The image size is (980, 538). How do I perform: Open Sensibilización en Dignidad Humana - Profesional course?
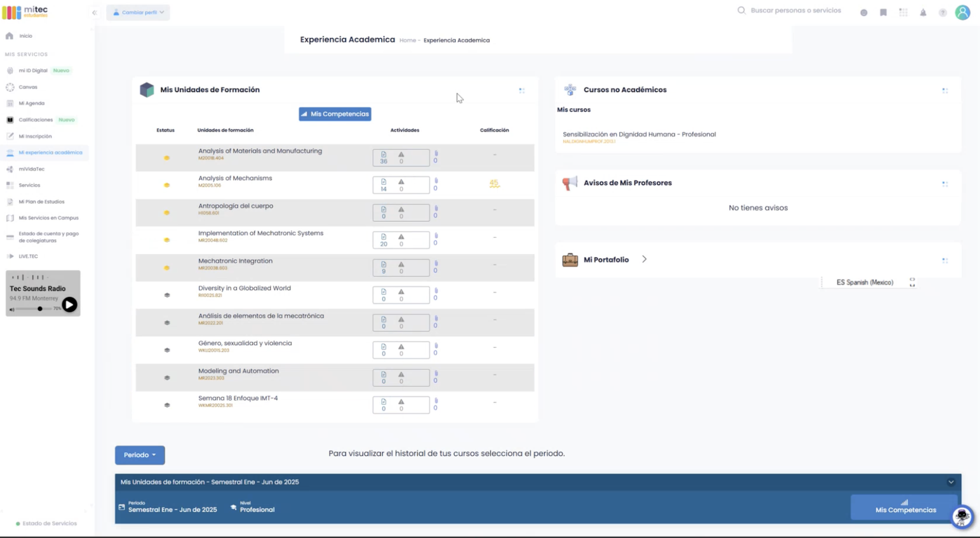(x=639, y=134)
